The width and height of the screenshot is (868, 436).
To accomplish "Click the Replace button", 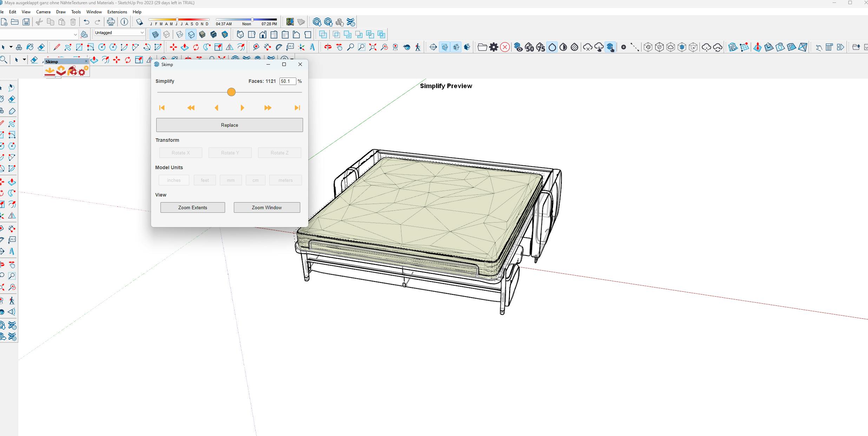I will [x=229, y=125].
